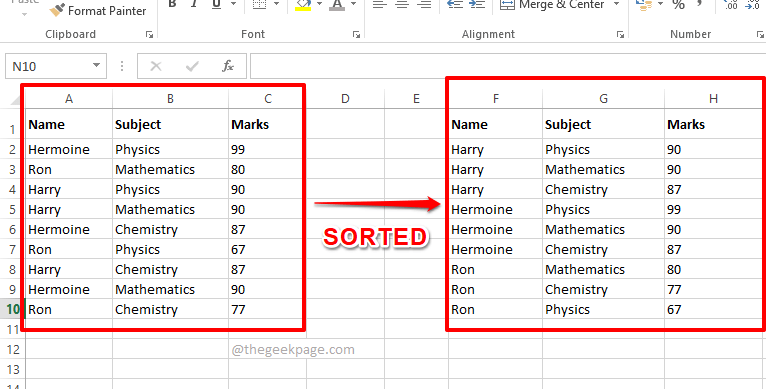Click the formula bar cancel X icon
766x389 pixels.
click(x=156, y=66)
